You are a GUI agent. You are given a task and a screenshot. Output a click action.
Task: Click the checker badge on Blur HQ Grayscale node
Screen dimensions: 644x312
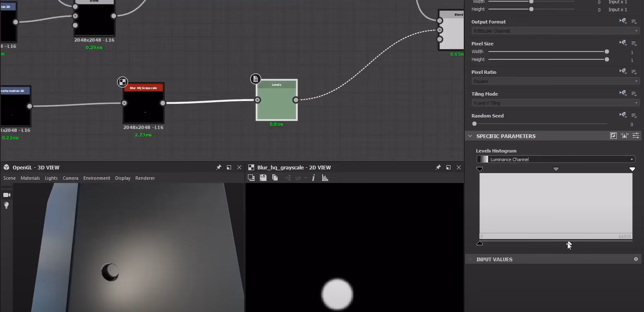point(122,82)
